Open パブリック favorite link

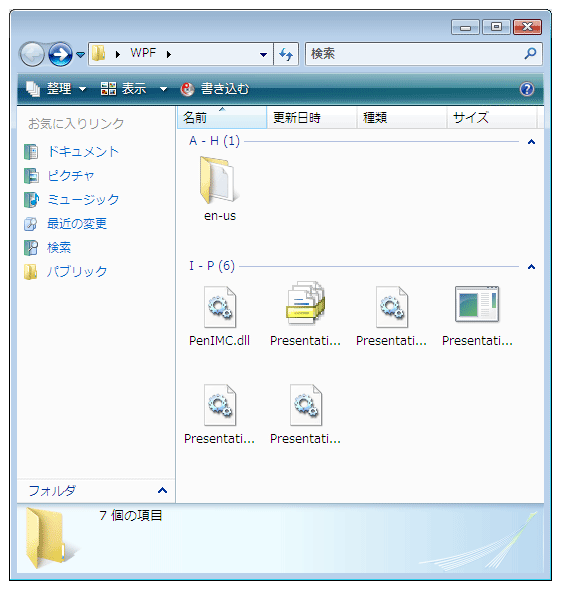click(77, 271)
